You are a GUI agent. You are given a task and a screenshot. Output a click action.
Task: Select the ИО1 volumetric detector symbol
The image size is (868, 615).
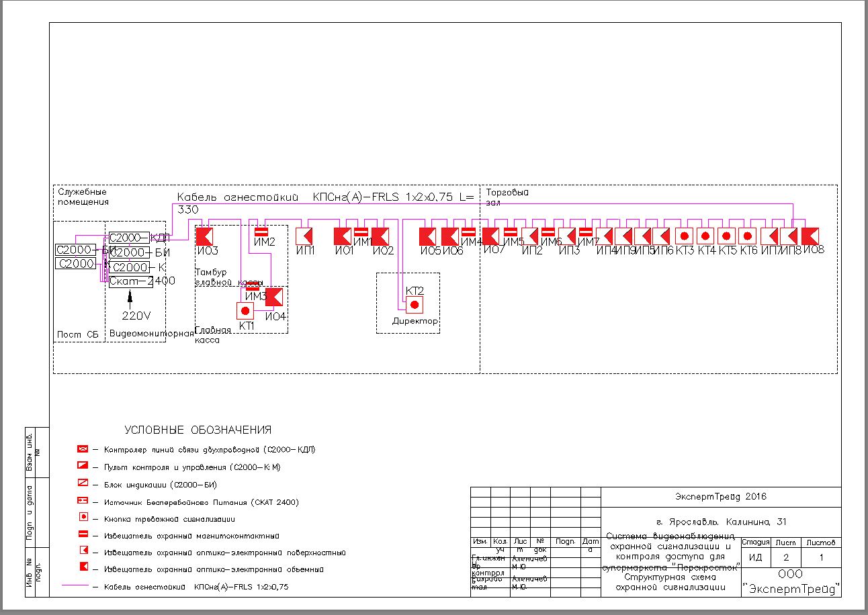click(x=343, y=236)
